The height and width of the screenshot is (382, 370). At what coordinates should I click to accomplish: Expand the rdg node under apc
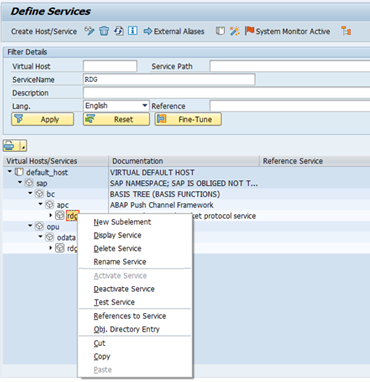pyautogui.click(x=51, y=215)
